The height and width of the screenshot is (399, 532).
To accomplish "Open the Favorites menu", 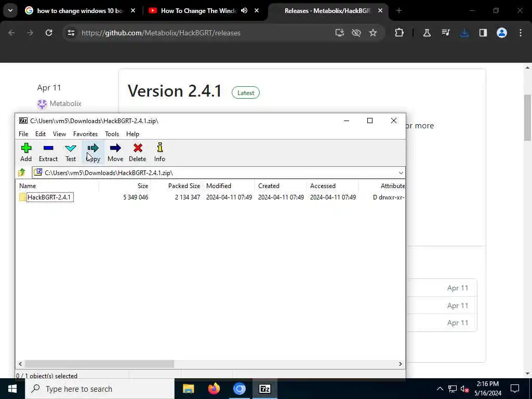I will coord(86,134).
